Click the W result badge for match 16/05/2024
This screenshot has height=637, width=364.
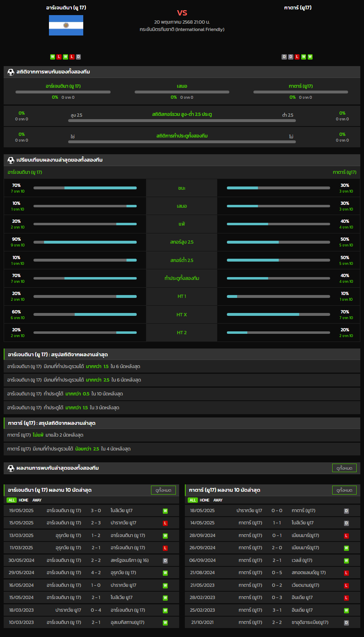(165, 586)
